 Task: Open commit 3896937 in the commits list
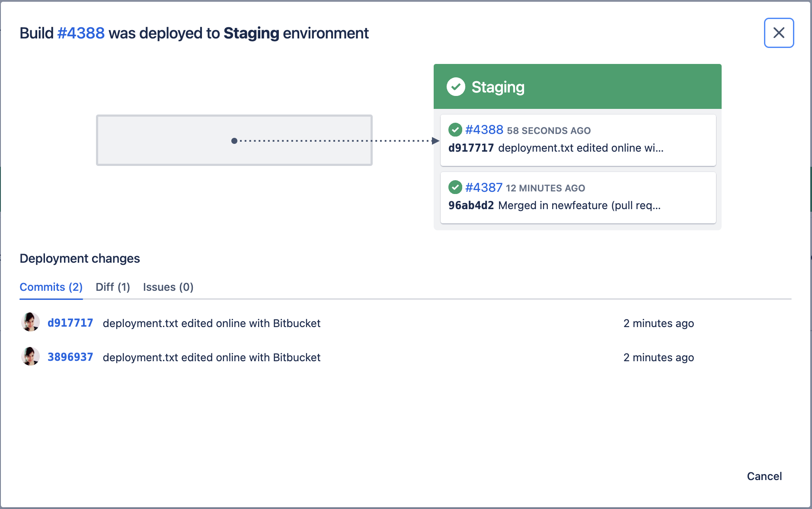[70, 357]
